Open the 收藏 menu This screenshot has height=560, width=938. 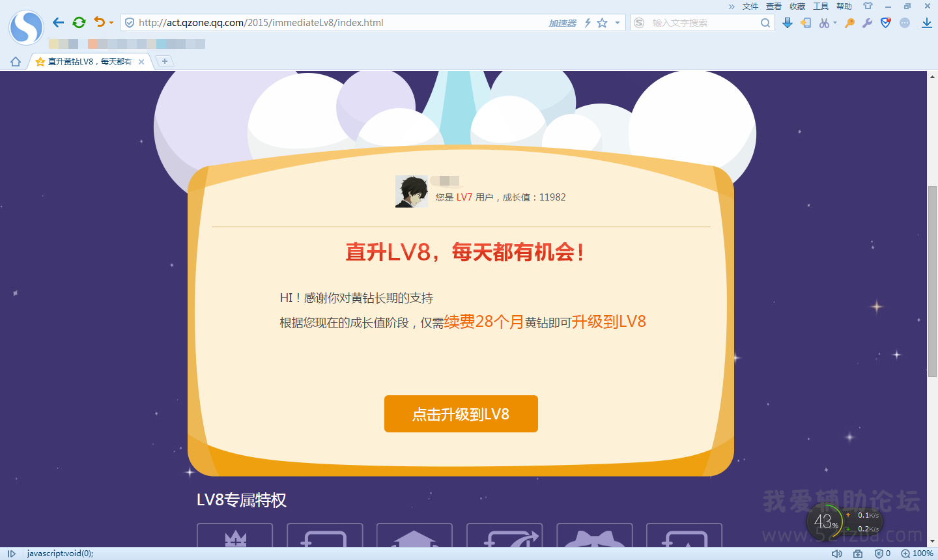(797, 7)
